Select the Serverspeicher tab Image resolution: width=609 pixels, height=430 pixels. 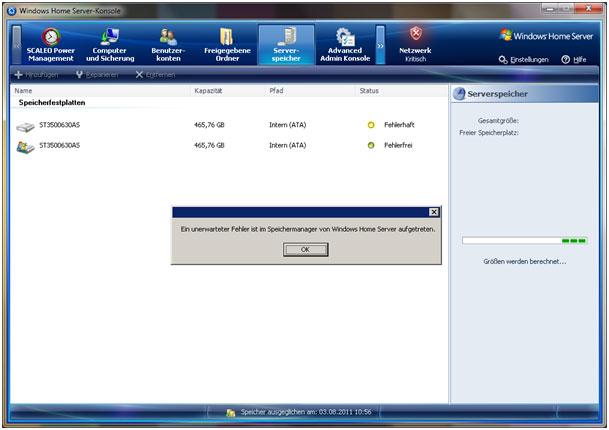click(286, 45)
